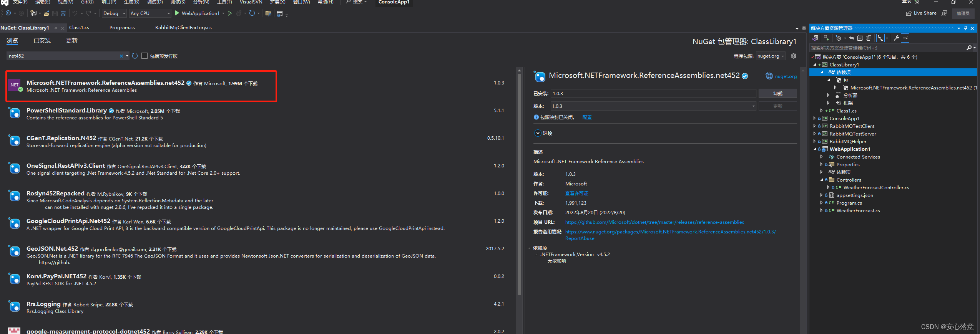Viewport: 980px width, 334px height.
Task: Click the 配置 (configure) link
Action: tap(587, 117)
